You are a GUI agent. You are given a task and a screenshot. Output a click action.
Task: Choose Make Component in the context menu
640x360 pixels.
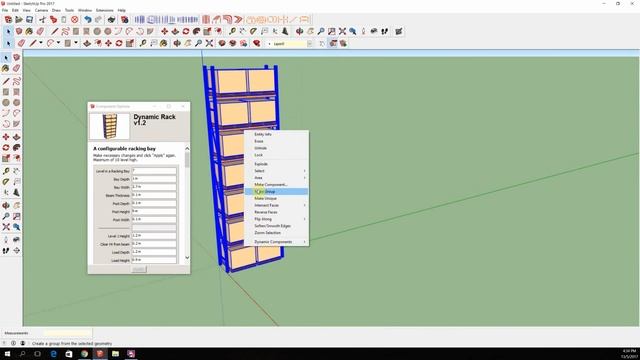[x=276, y=184]
